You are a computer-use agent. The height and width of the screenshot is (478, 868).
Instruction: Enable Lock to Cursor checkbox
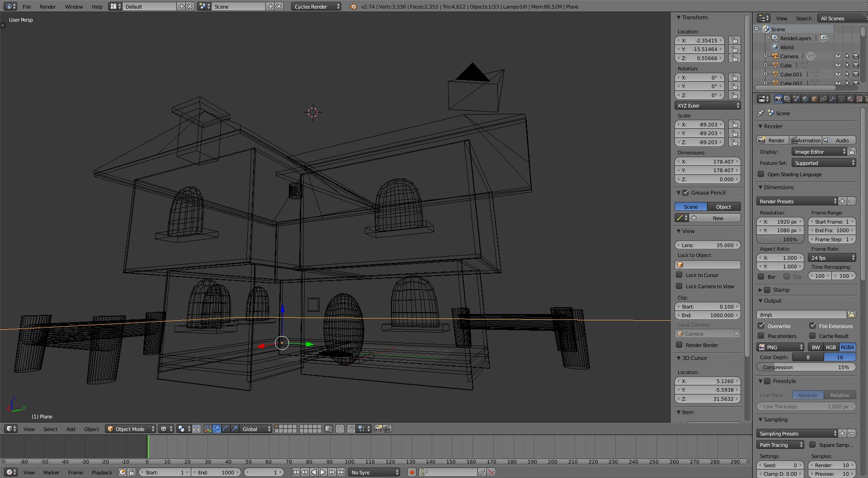[679, 275]
